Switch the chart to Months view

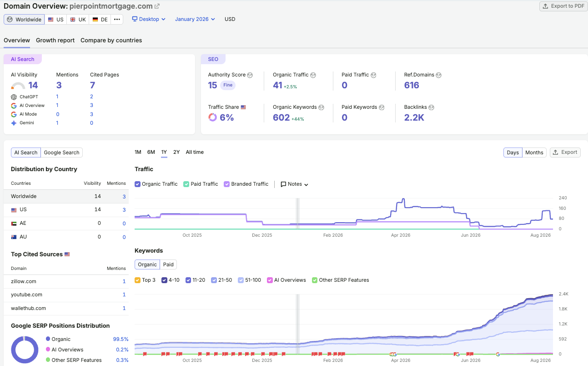pyautogui.click(x=534, y=152)
